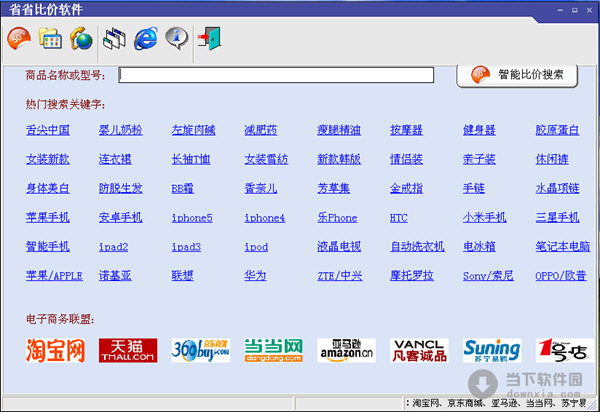Select the iphone5 keyword link
The width and height of the screenshot is (600, 412).
tap(191, 217)
